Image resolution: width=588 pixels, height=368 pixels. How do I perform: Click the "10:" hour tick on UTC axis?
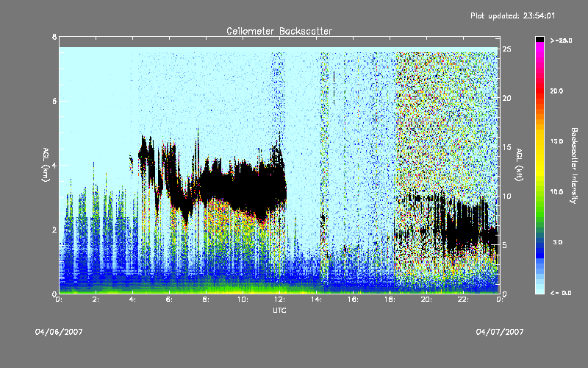click(243, 300)
